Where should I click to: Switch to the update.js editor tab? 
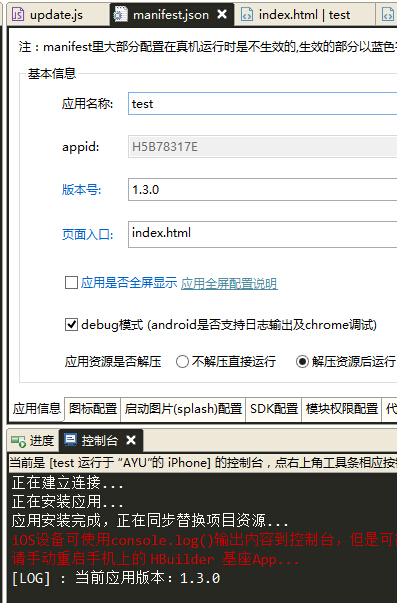[58, 15]
